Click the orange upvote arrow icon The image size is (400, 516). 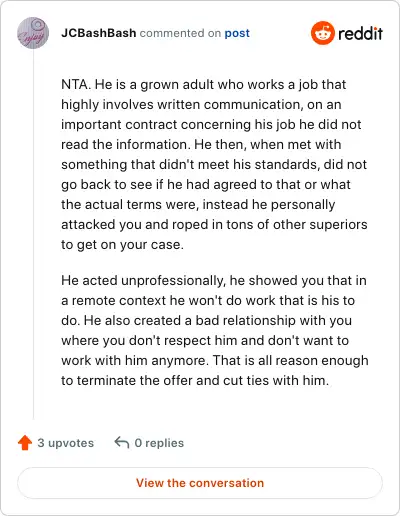click(25, 443)
